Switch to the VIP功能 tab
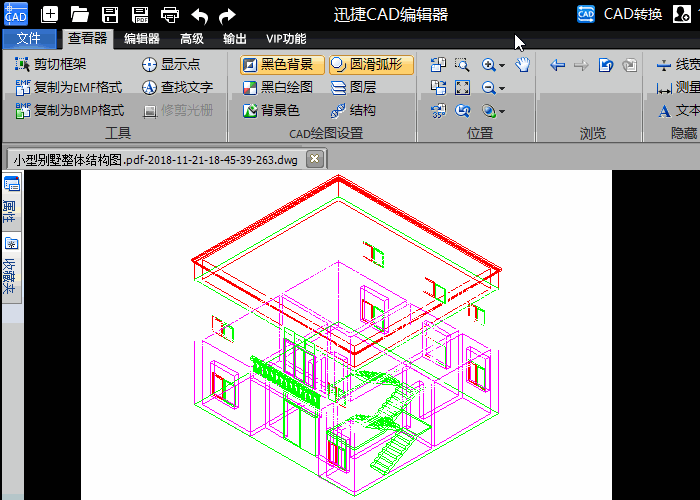Image resolution: width=700 pixels, height=500 pixels. click(286, 39)
